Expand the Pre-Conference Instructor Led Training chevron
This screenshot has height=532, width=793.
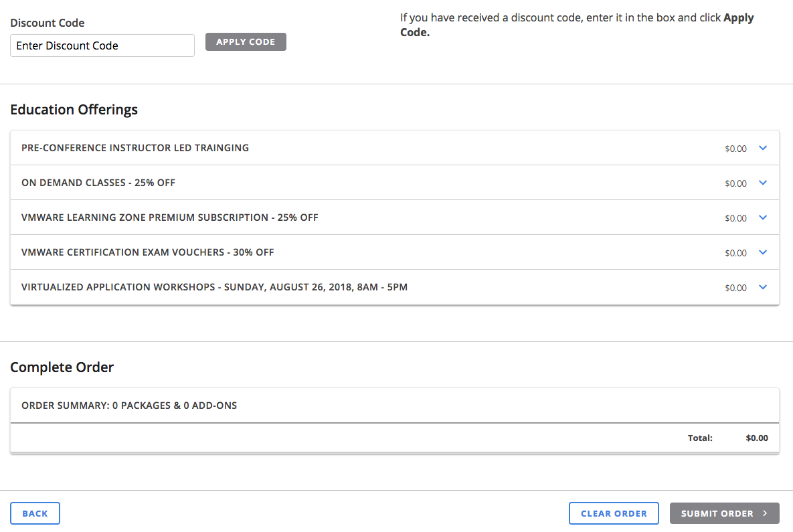coord(763,148)
